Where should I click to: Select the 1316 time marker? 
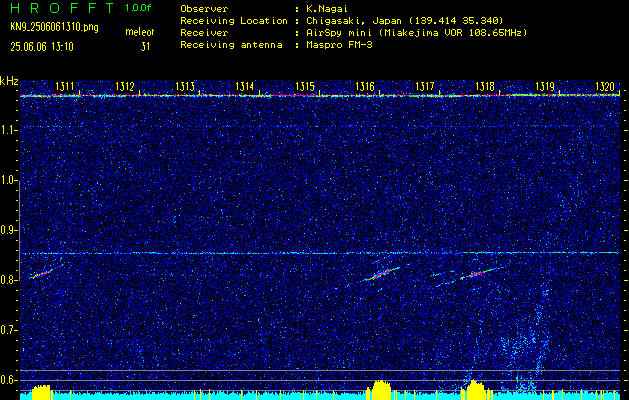(x=365, y=86)
